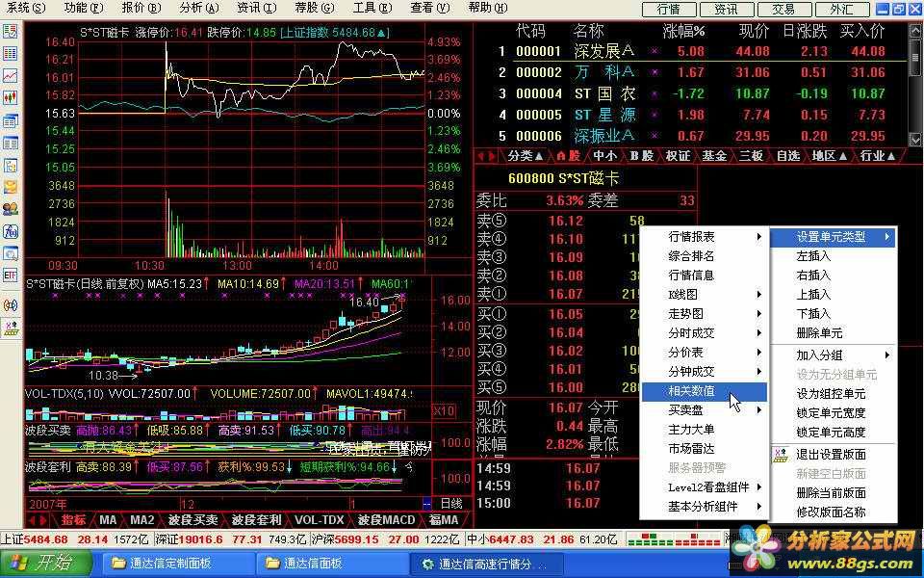Open the 分类 tab dropdown
This screenshot has height=578, width=924.
point(526,156)
